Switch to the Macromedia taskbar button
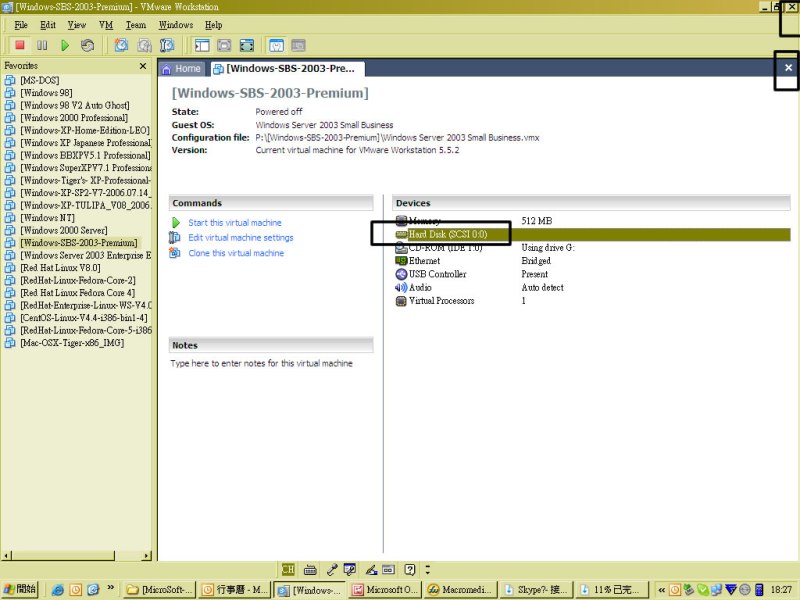Viewport: 800px width, 600px height. point(461,590)
